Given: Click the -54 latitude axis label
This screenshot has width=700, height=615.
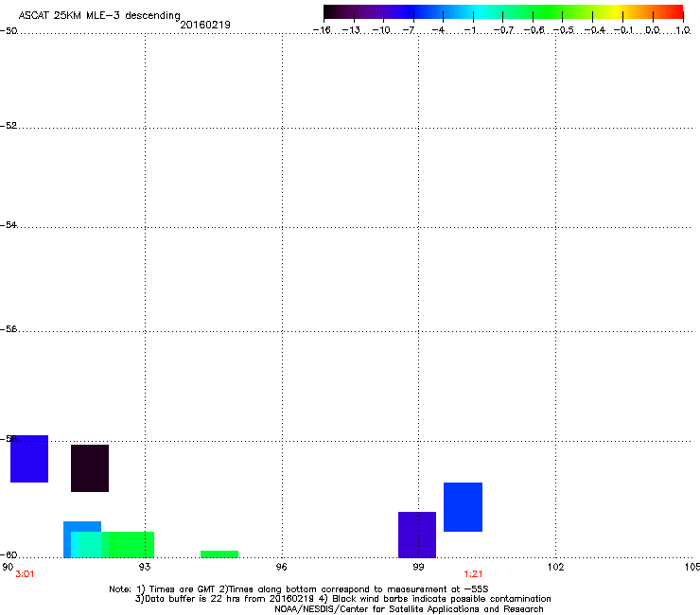Looking at the screenshot, I should tap(9, 224).
